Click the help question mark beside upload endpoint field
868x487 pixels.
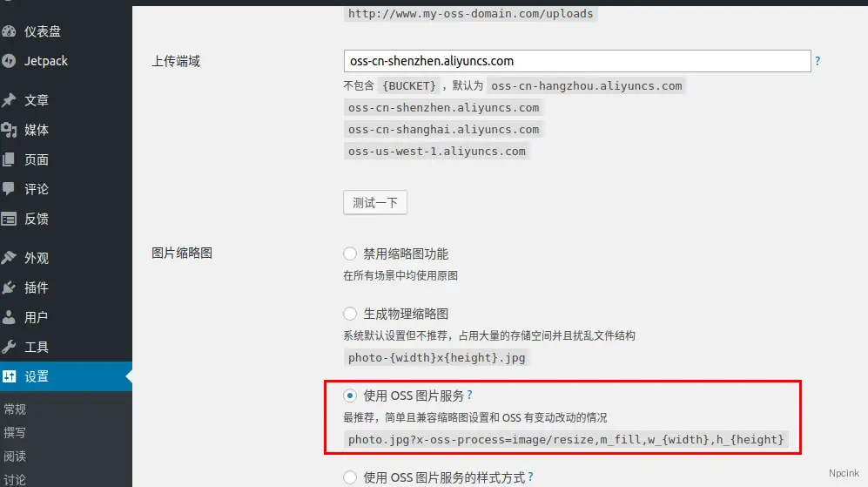(x=818, y=61)
